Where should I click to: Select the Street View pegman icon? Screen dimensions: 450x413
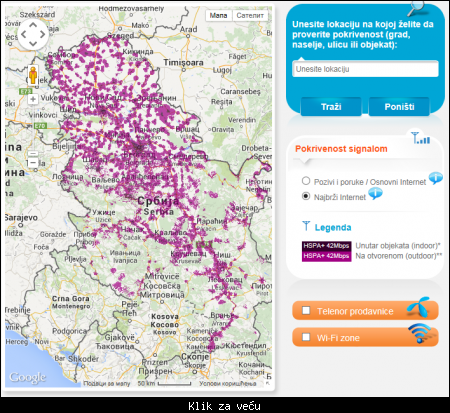click(x=33, y=75)
